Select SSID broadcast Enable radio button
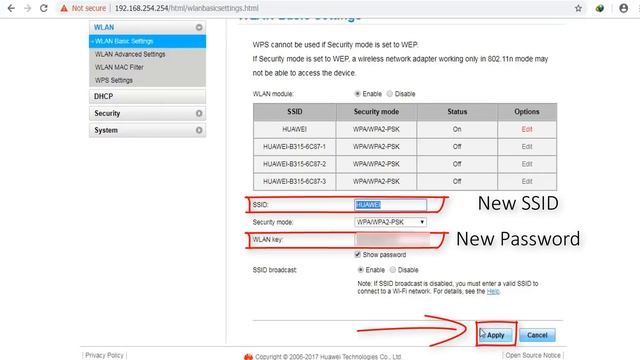 [x=360, y=270]
